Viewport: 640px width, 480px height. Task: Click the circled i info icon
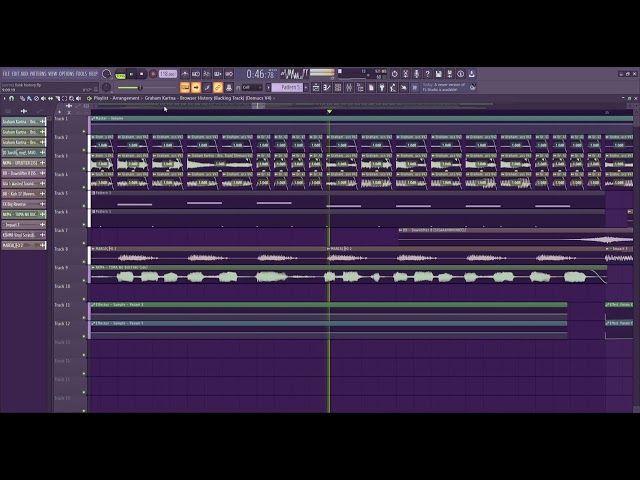pos(460,74)
